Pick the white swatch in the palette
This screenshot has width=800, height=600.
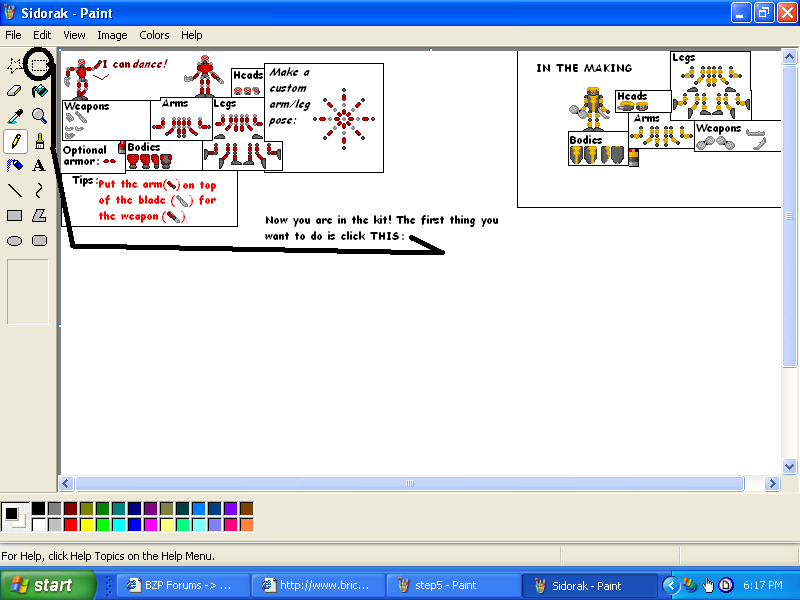[x=38, y=524]
